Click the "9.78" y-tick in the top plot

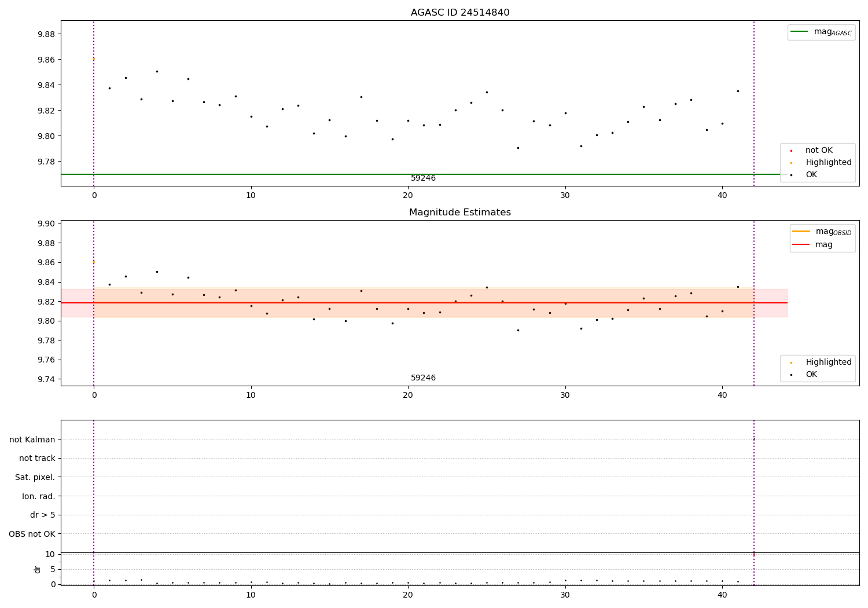pos(46,162)
